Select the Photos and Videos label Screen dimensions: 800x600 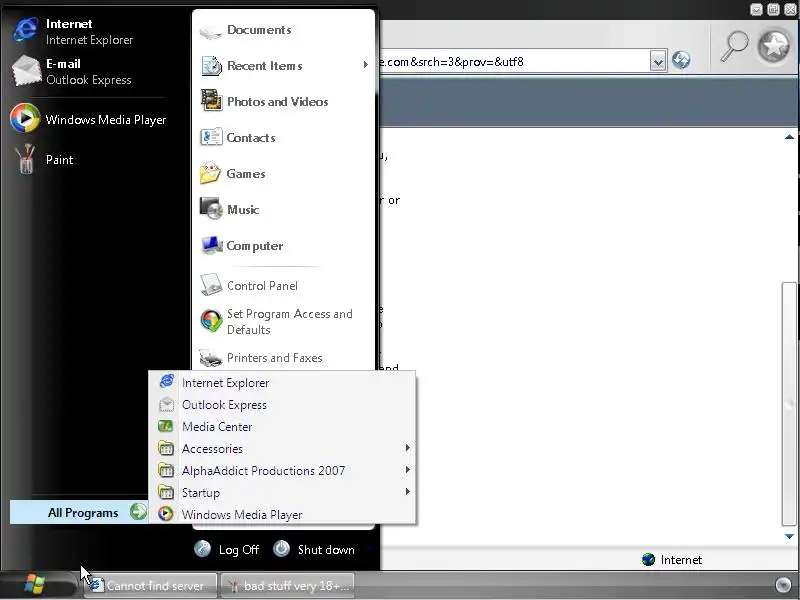(278, 102)
